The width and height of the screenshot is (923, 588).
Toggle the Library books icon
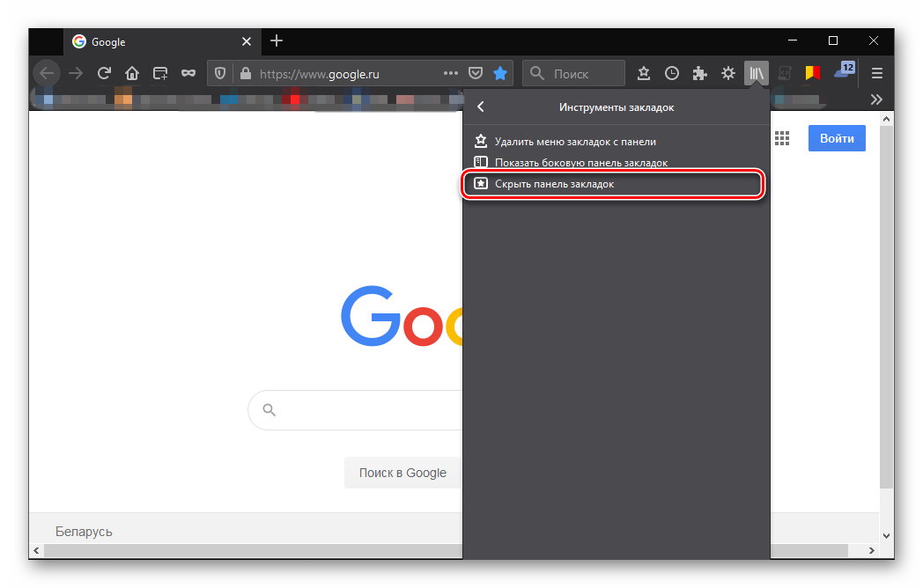pyautogui.click(x=757, y=74)
